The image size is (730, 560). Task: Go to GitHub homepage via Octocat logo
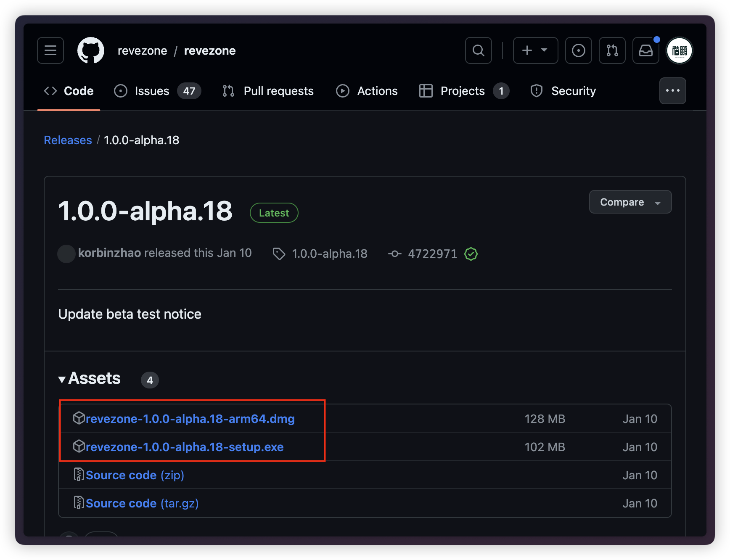tap(91, 50)
